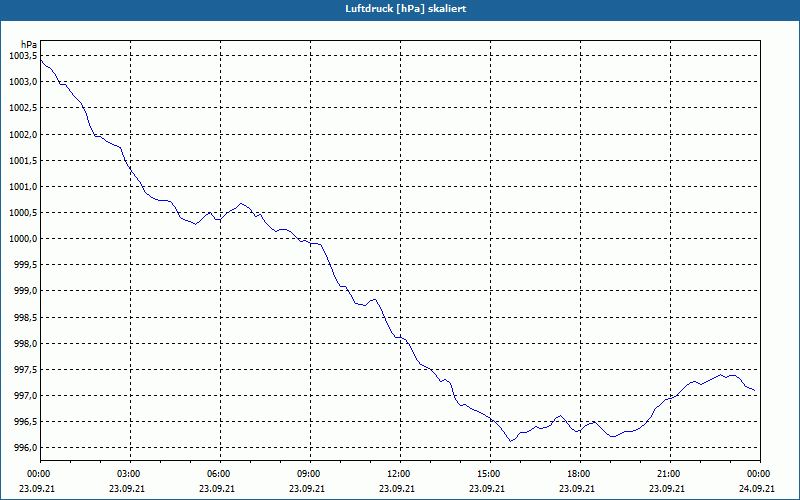Select the 996,0 y-axis label
800x500 pixels.
click(26, 447)
